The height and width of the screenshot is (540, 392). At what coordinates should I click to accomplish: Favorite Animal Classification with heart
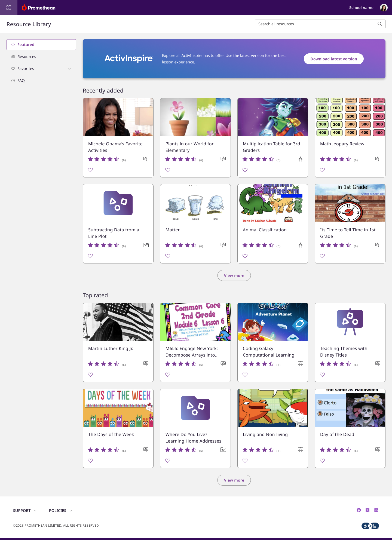(245, 256)
